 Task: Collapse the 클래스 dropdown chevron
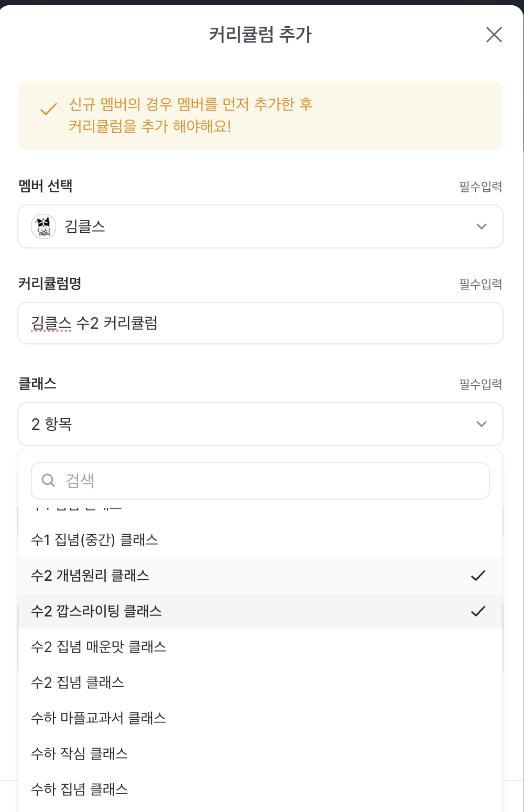coord(481,424)
